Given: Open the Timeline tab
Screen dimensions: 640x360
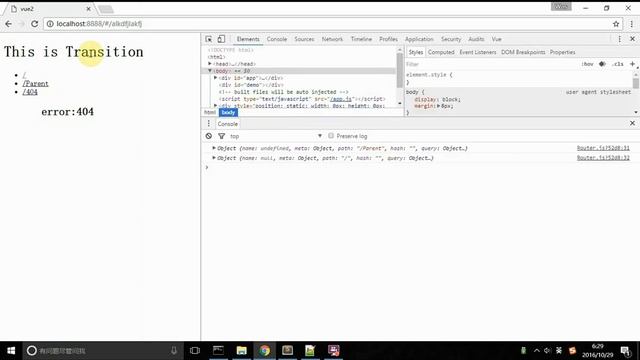Looking at the screenshot, I should click(x=361, y=39).
